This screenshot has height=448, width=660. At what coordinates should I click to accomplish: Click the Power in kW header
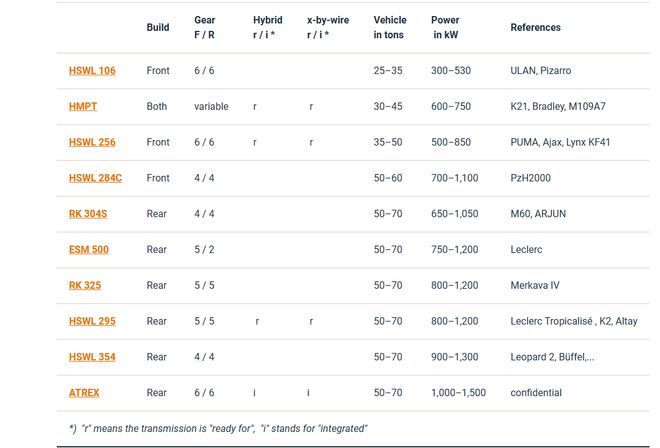point(445,27)
